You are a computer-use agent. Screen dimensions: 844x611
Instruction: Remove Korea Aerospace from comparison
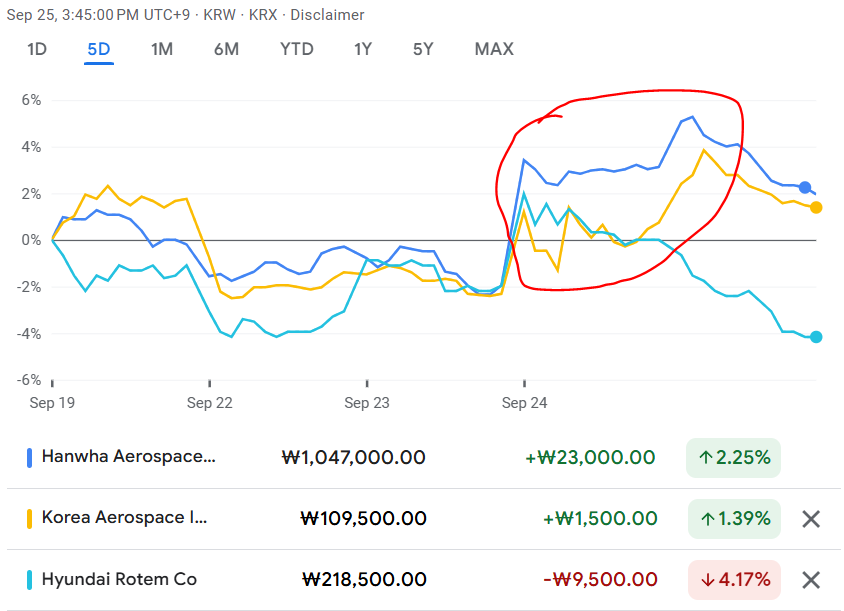pos(811,519)
